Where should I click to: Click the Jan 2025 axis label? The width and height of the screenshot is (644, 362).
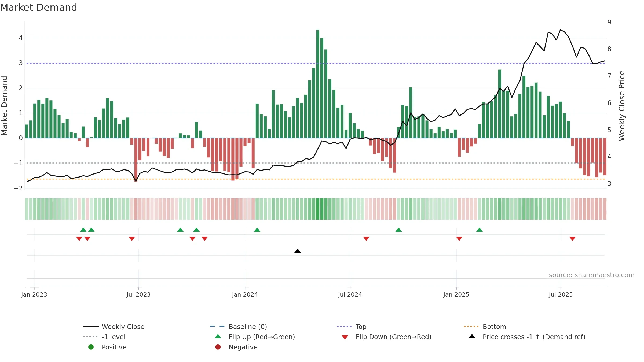coord(456,294)
